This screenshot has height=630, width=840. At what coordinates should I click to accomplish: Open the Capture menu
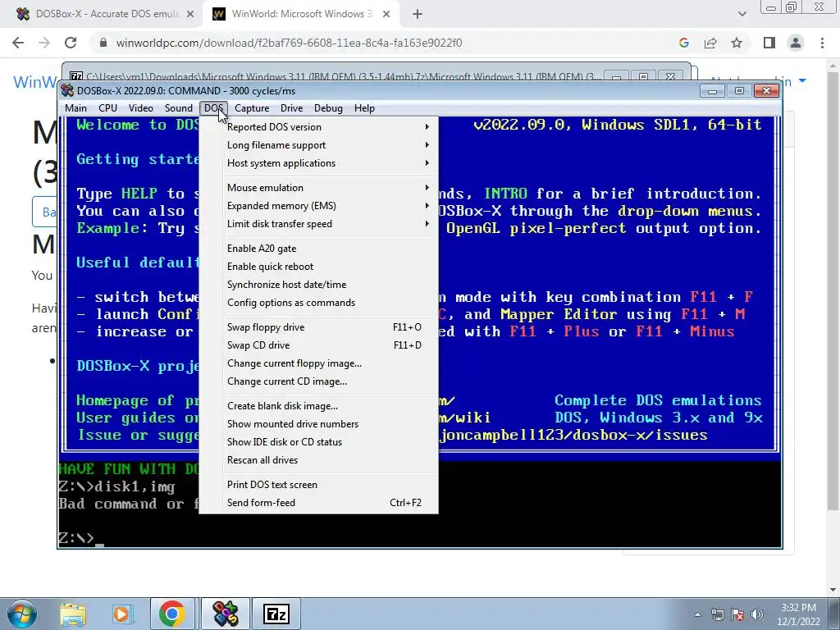[x=252, y=108]
